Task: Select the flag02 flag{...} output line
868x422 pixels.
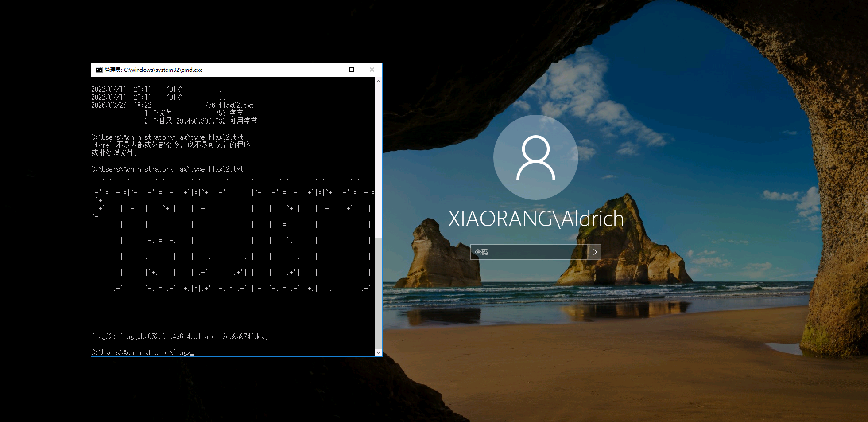Action: tap(180, 337)
